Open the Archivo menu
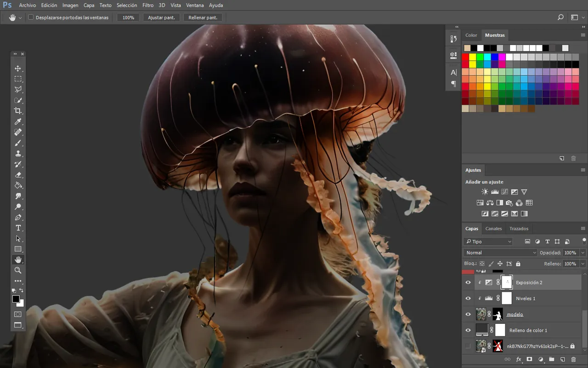 coord(28,5)
